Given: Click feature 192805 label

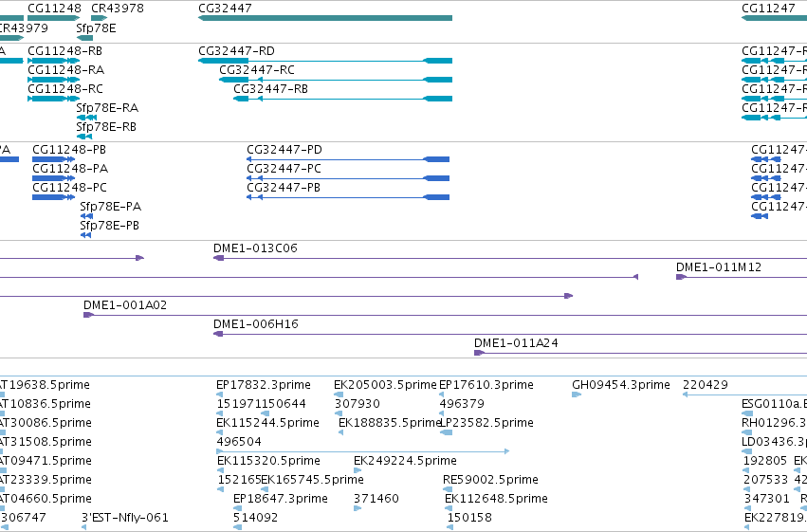Looking at the screenshot, I should 765,461.
